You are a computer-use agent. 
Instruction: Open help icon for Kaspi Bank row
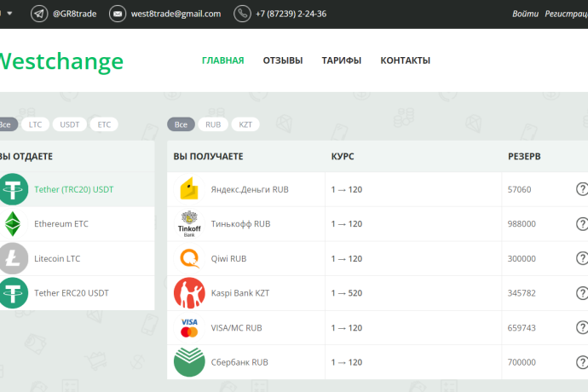tap(582, 293)
